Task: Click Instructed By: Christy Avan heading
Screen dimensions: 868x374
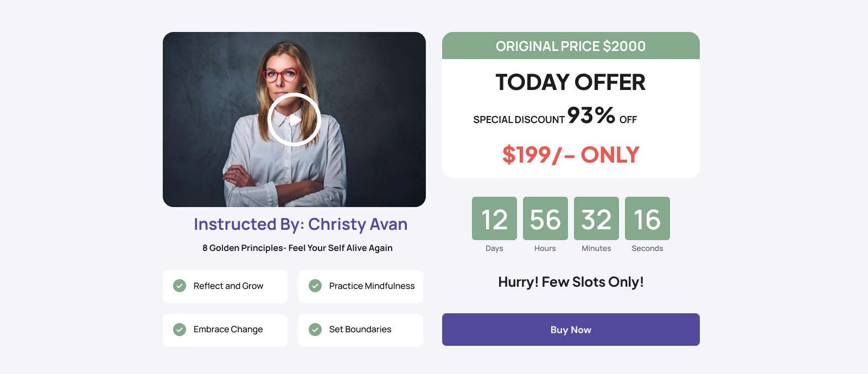Action: [x=301, y=224]
